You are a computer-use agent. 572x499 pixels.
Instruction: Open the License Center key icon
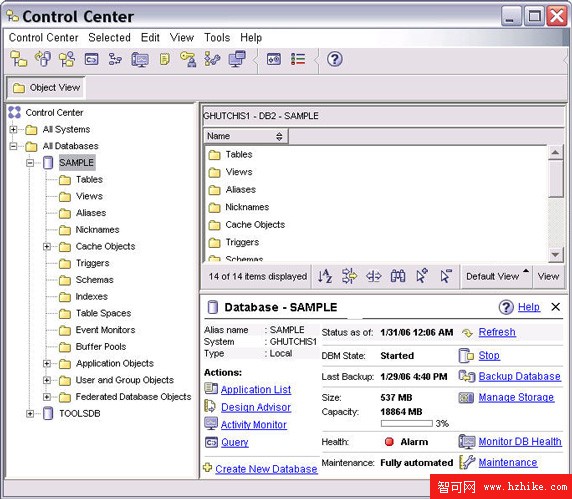(188, 59)
